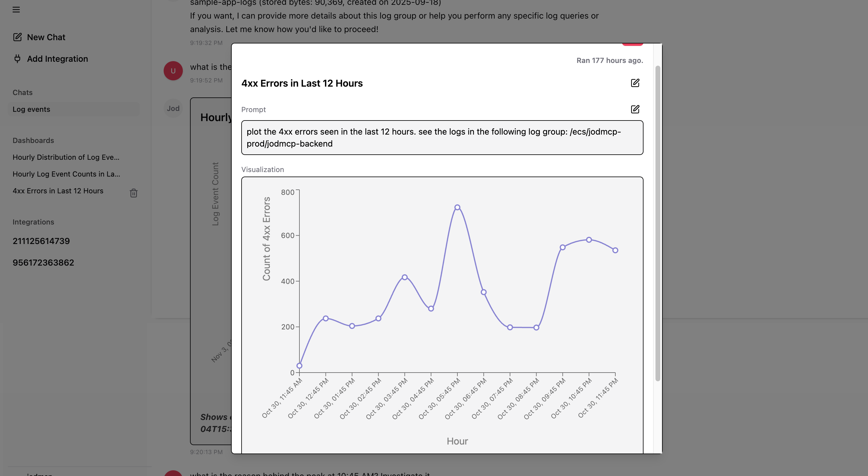Open the Hourly Distribution of Log Events dashboard

[66, 157]
